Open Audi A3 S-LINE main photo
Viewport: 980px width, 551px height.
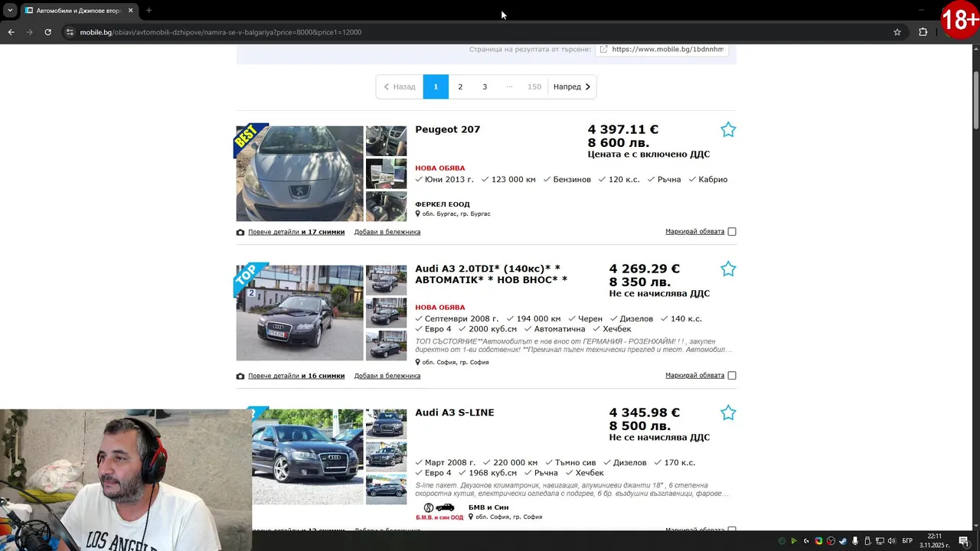[308, 457]
